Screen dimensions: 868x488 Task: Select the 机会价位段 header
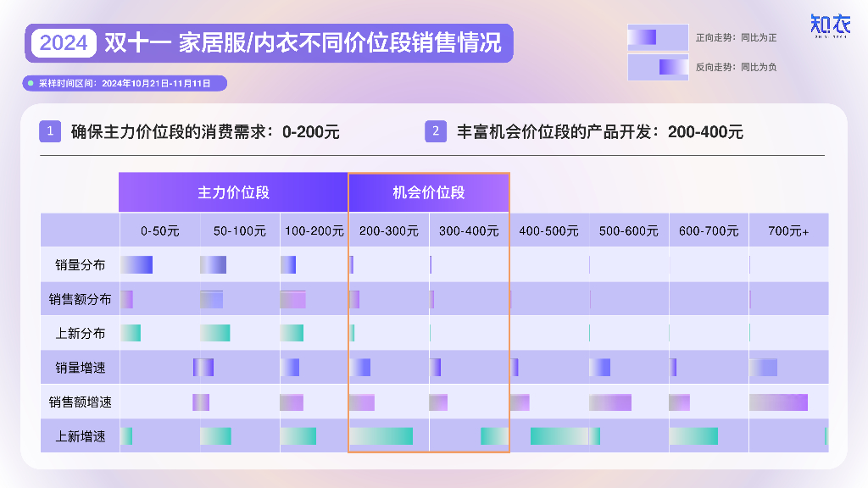429,192
